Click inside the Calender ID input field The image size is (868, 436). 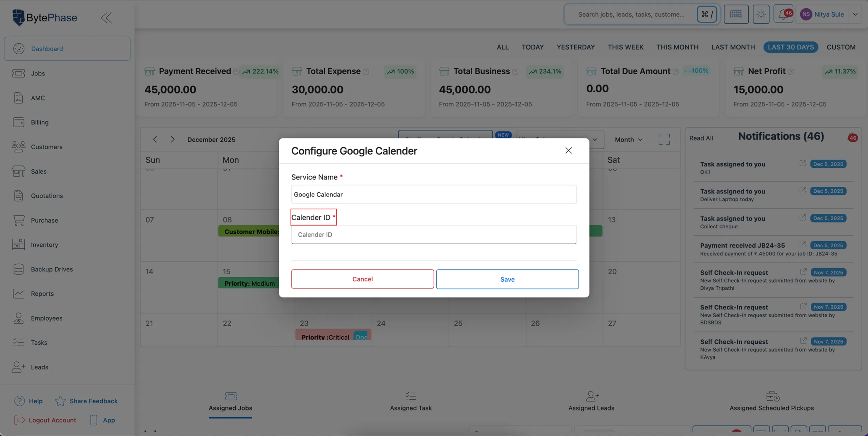[x=434, y=234]
